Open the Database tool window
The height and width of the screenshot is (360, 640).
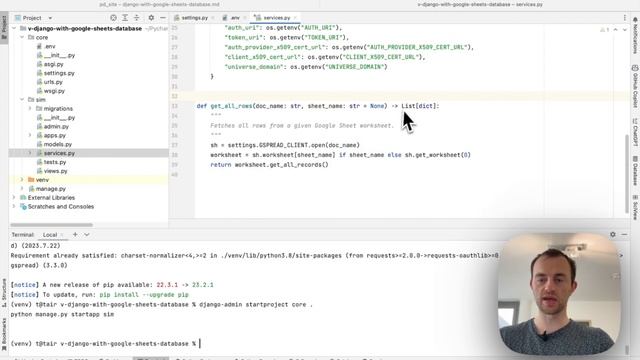coord(635,171)
